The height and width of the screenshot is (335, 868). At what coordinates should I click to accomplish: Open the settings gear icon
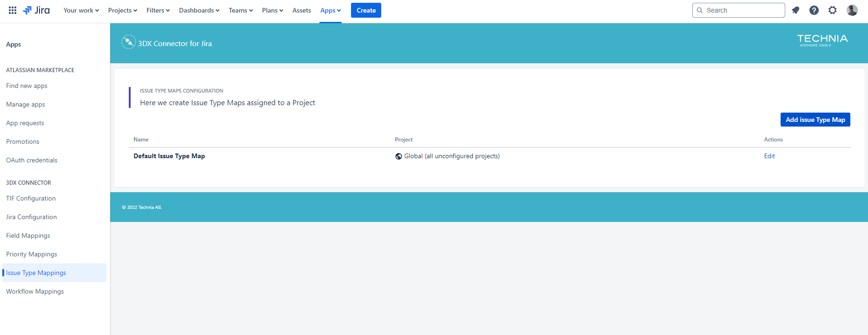coord(832,10)
